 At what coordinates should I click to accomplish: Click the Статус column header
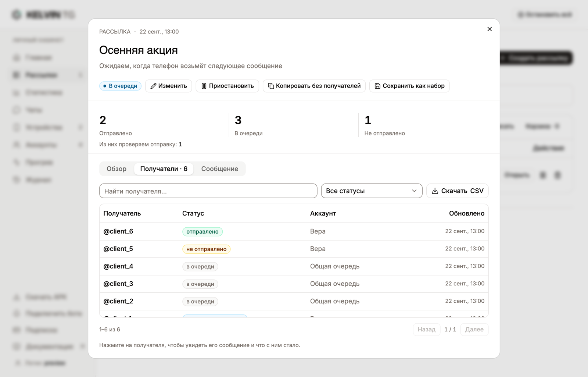193,213
